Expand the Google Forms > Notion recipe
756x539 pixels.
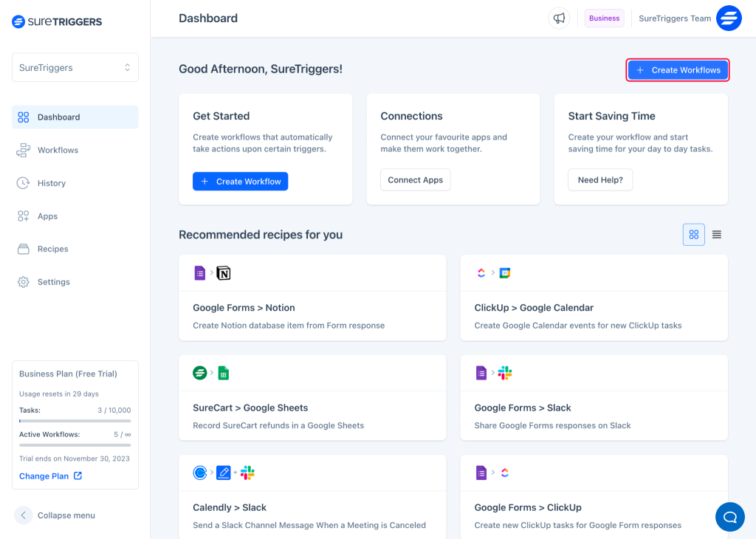[x=312, y=298]
